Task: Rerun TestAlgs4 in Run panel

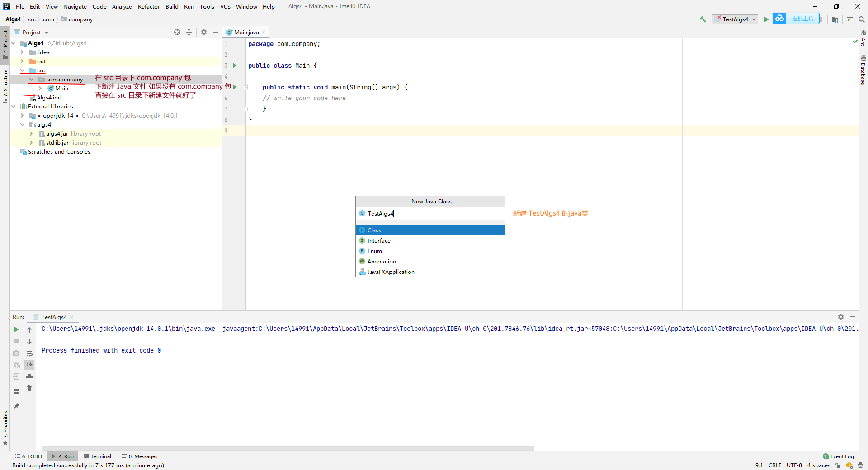Action: 16,329
